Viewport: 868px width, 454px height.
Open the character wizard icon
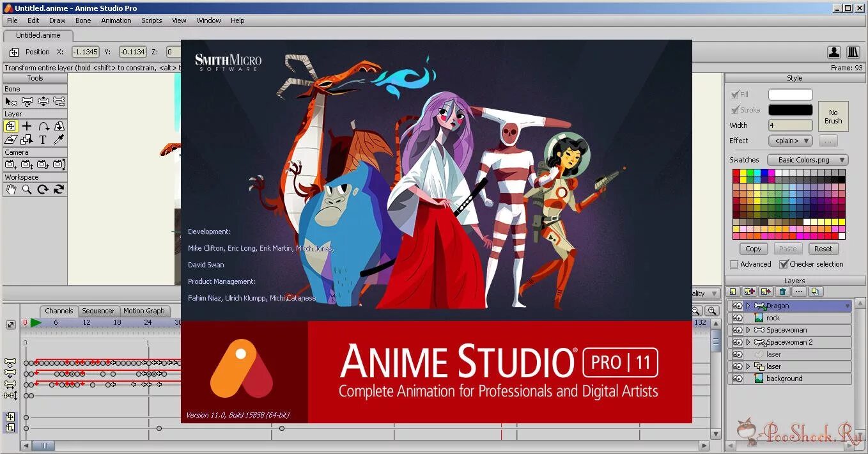click(834, 52)
